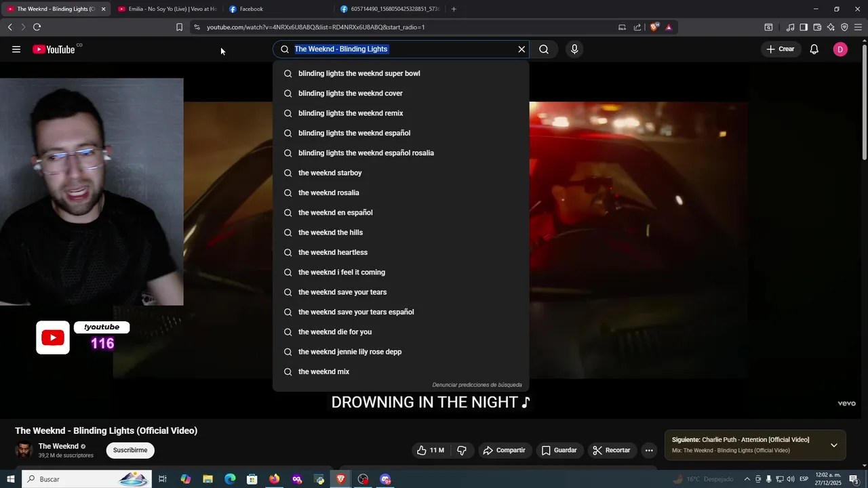The image size is (868, 488).
Task: Select suggestion 'blinding lights the weeknd cover'
Action: (401, 93)
